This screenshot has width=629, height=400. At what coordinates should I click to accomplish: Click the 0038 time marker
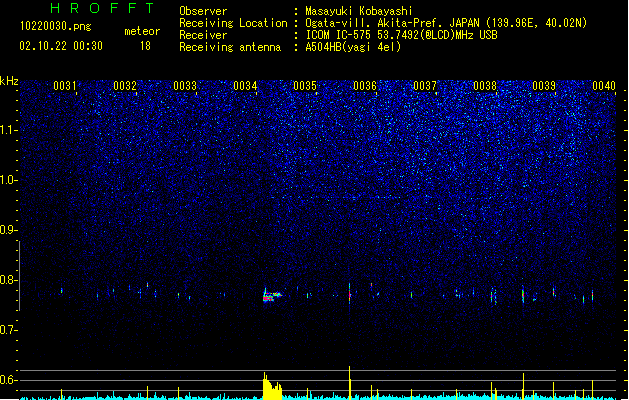(485, 86)
